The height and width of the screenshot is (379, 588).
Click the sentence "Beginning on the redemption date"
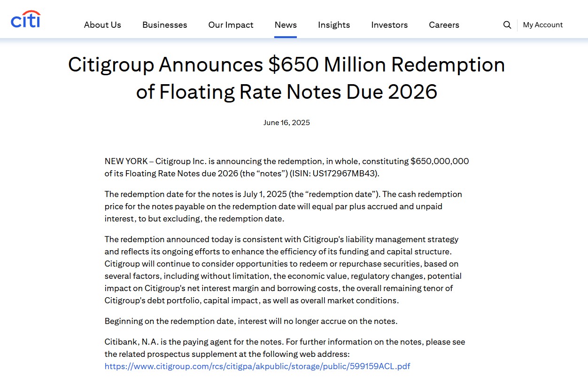251,322
